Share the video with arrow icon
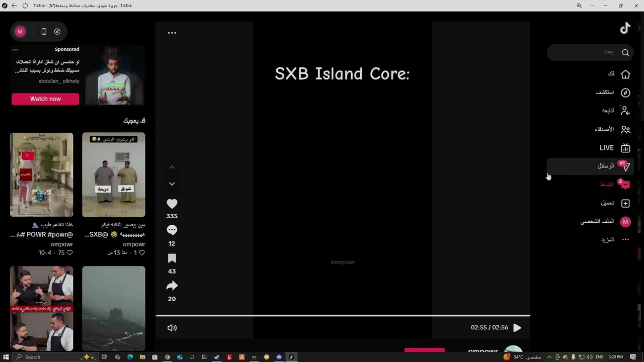 click(172, 286)
